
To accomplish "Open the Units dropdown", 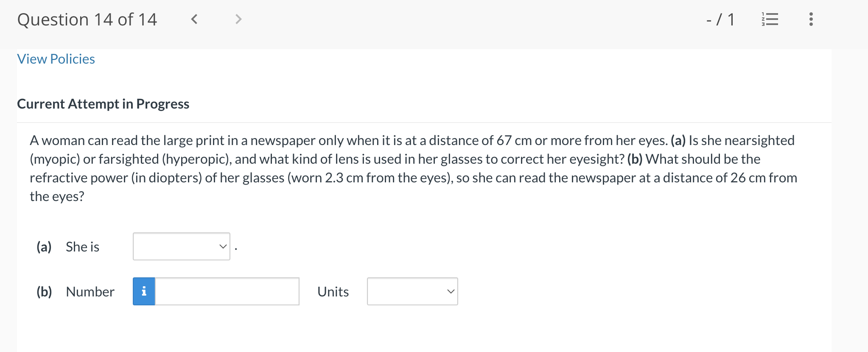I will 412,291.
